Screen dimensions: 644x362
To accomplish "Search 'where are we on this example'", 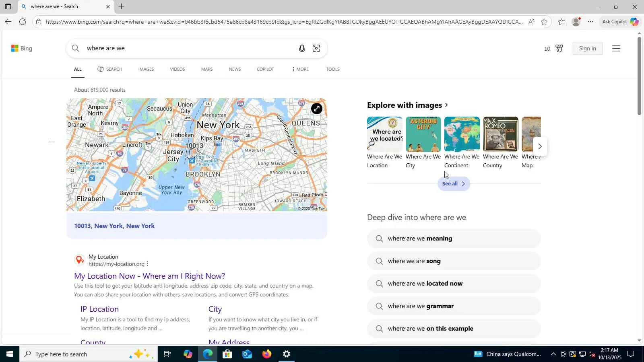I will coord(454,329).
